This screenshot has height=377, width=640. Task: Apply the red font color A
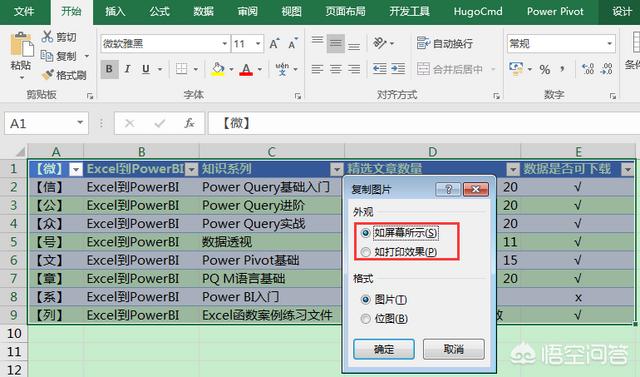(x=246, y=69)
